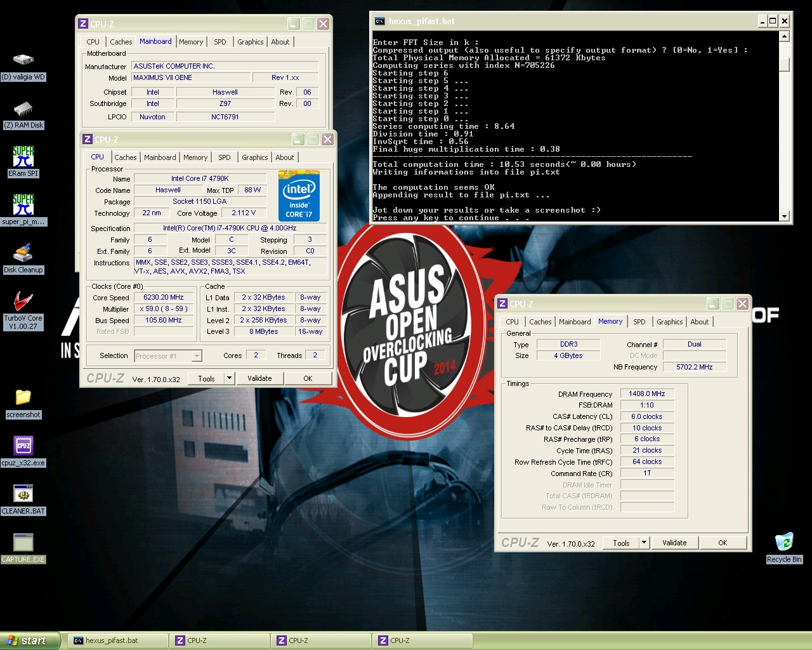This screenshot has height=650, width=812.
Task: Click the Package value Socket 1150 LGA
Action: pos(200,201)
